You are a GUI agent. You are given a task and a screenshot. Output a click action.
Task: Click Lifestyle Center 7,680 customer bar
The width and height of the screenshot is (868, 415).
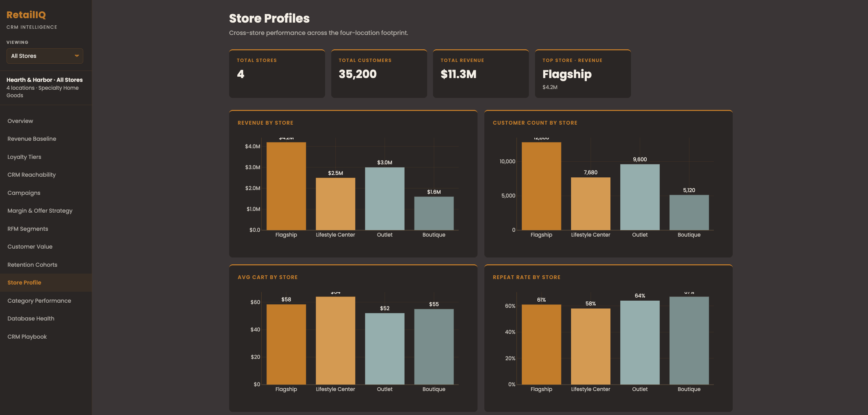click(591, 204)
